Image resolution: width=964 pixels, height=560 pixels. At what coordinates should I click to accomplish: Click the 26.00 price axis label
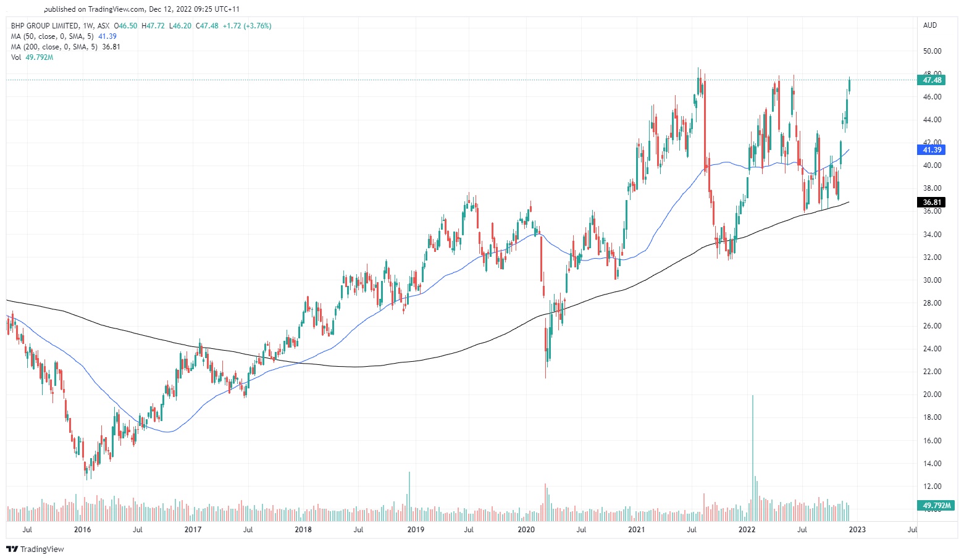pos(933,326)
